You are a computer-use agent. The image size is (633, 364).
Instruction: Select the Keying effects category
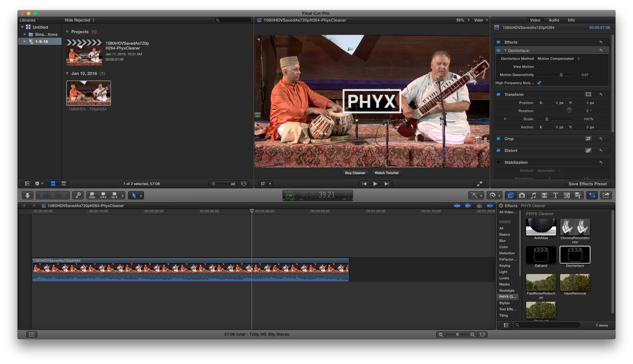point(505,266)
